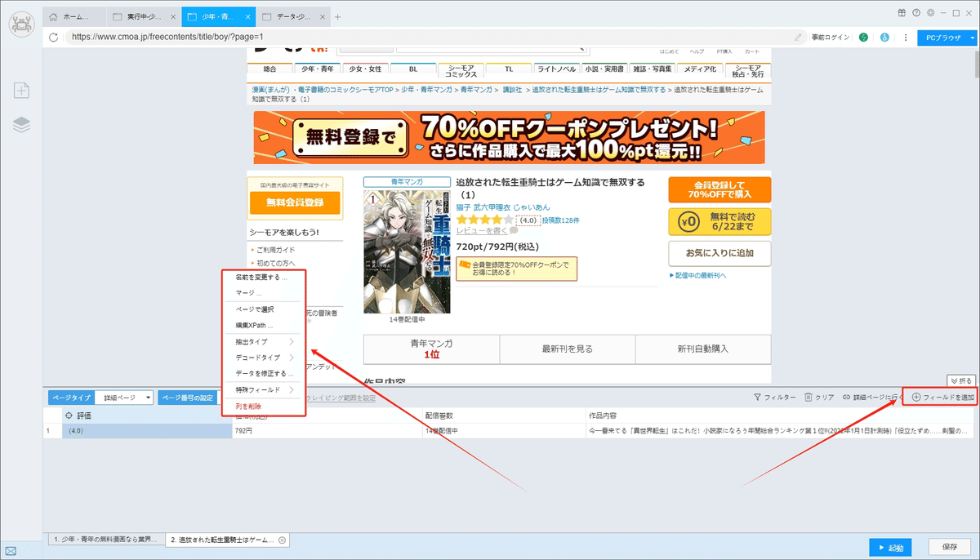Open the layers stack icon in left sidebar
The width and height of the screenshot is (980, 560).
point(21,125)
